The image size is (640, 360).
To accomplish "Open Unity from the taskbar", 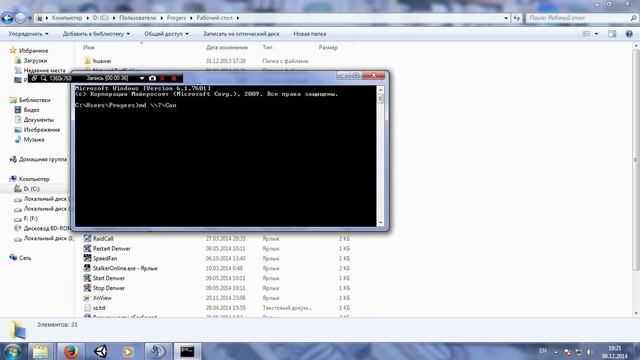I will coord(100,351).
